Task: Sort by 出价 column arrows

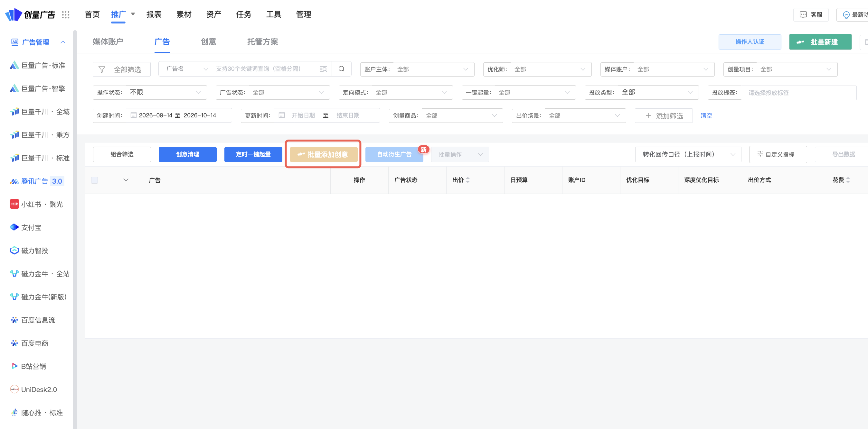Action: point(468,180)
